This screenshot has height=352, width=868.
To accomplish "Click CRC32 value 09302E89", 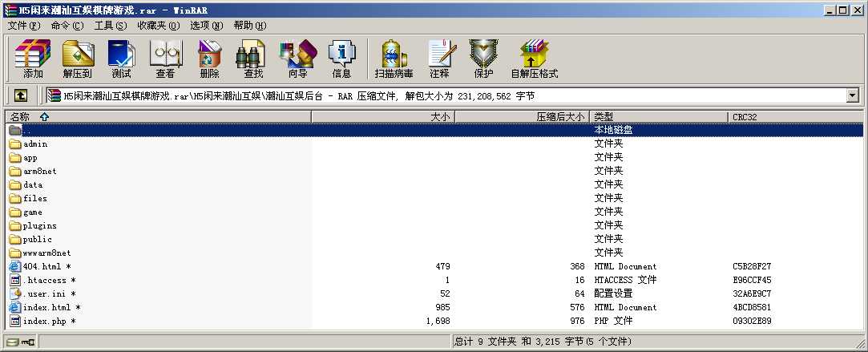I will point(752,321).
